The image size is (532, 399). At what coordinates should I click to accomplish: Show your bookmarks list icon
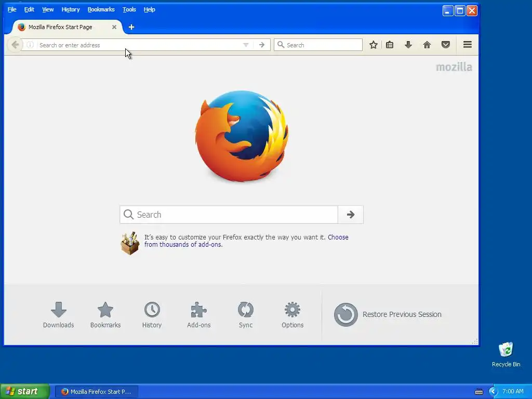pyautogui.click(x=390, y=45)
